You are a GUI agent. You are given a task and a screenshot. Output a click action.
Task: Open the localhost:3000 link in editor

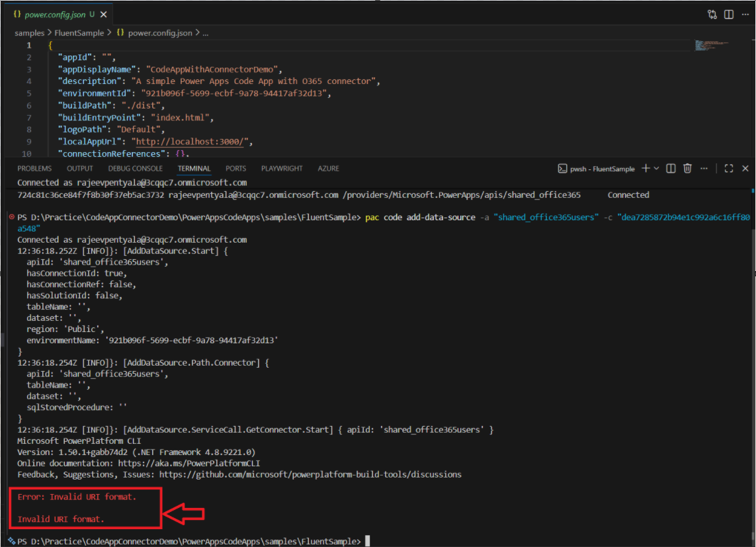coord(192,142)
